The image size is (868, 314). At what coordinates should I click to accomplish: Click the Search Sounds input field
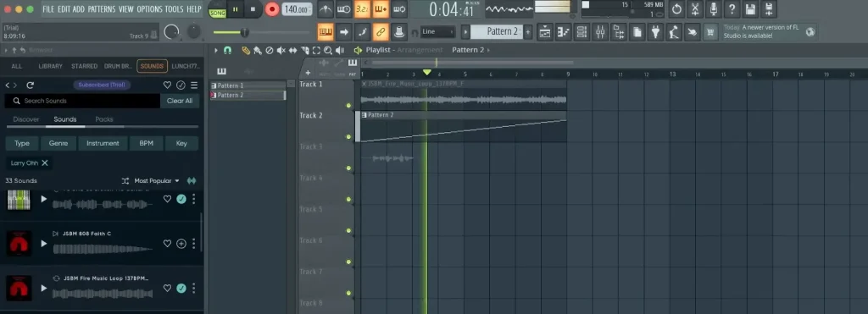(x=82, y=101)
